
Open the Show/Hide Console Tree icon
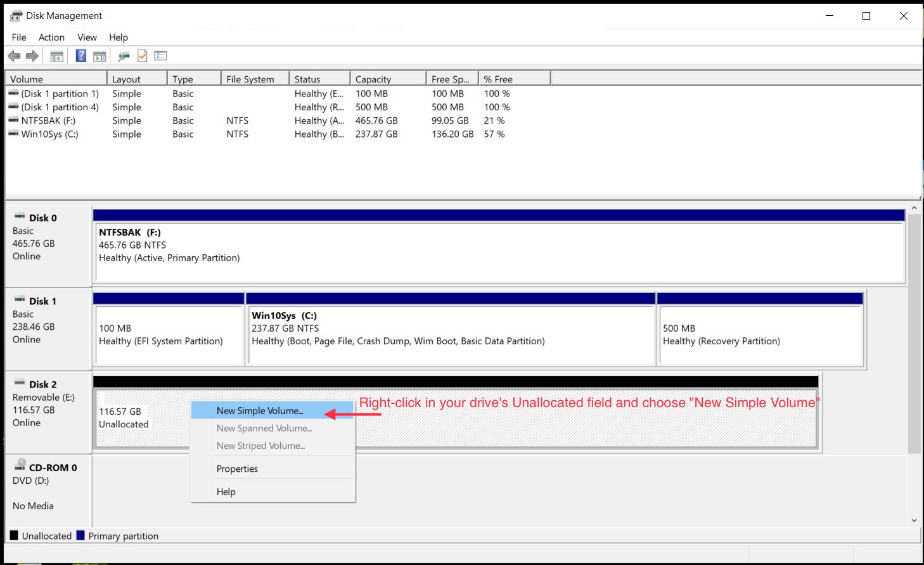pos(56,56)
